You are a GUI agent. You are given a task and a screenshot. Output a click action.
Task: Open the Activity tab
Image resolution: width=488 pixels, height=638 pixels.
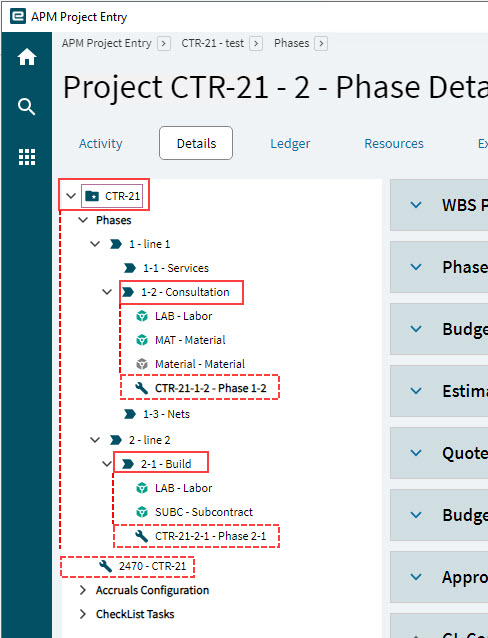click(x=101, y=144)
